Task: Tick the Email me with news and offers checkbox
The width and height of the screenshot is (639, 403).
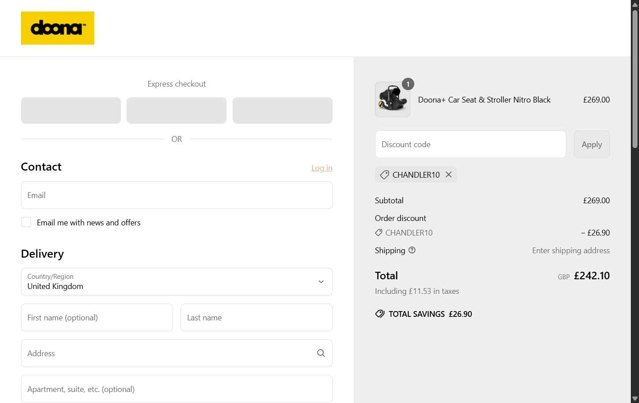Action: pos(26,222)
